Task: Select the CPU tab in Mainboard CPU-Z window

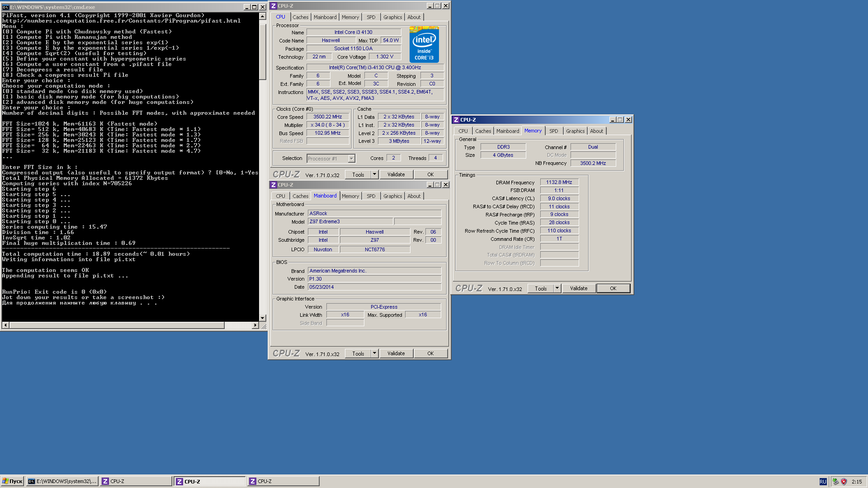Action: tap(281, 196)
